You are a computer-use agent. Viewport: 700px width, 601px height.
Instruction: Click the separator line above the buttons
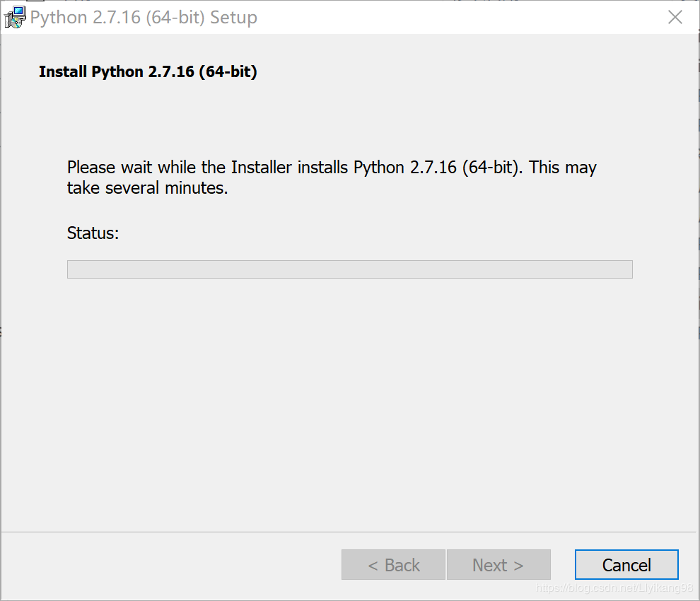[x=349, y=532]
